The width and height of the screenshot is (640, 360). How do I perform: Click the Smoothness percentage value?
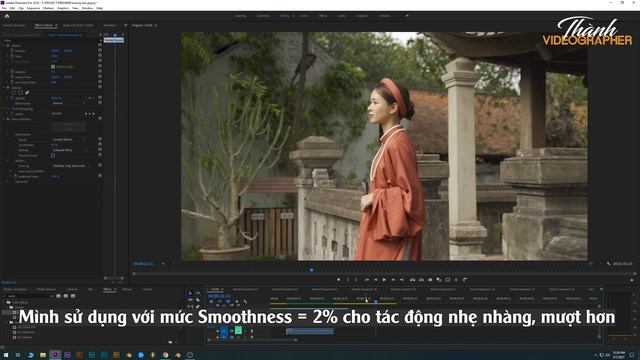55,145
